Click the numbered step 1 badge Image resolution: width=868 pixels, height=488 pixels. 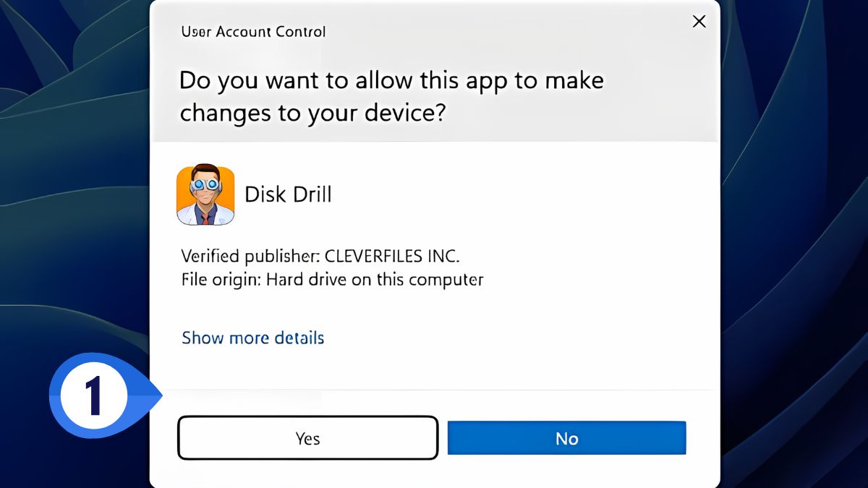(93, 396)
